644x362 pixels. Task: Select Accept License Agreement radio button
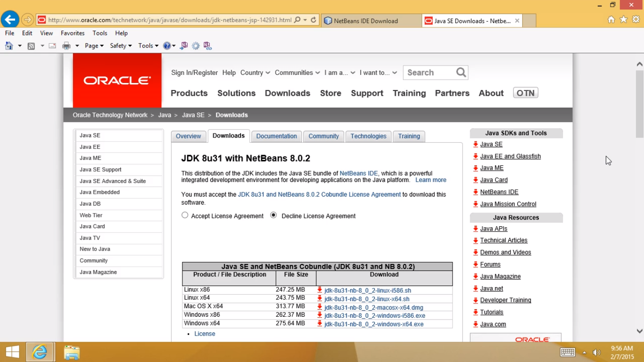point(185,215)
